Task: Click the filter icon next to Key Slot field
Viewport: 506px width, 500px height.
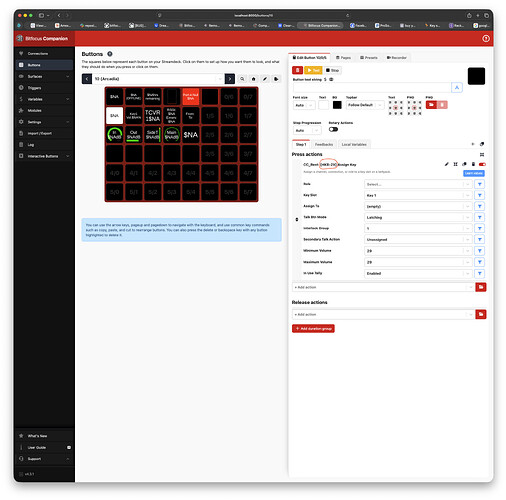Action: (x=480, y=195)
